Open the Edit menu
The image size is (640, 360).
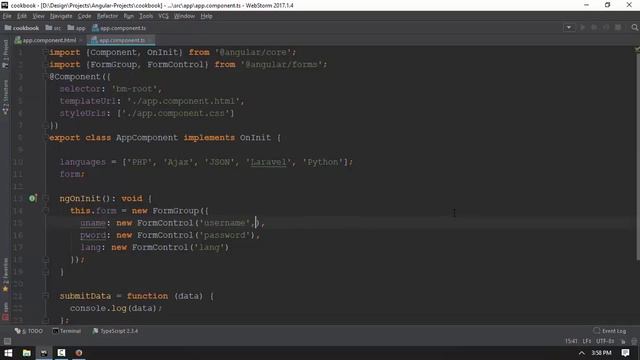coord(22,16)
